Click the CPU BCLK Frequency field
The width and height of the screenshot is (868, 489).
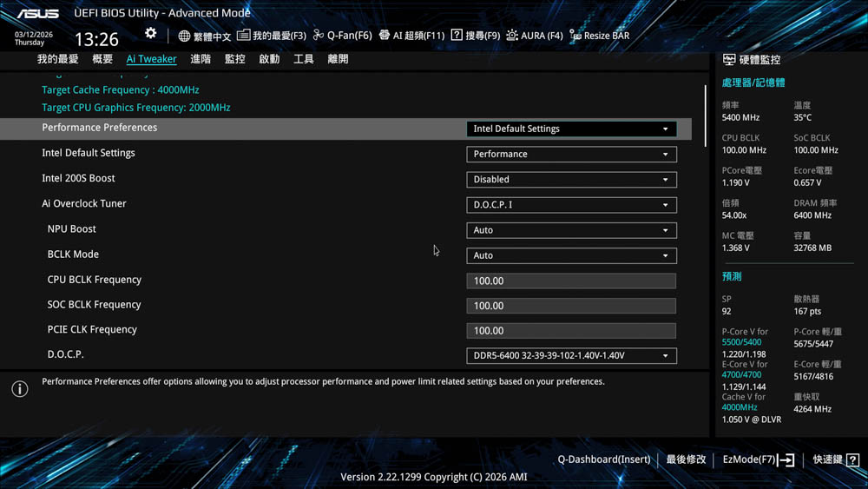click(571, 281)
